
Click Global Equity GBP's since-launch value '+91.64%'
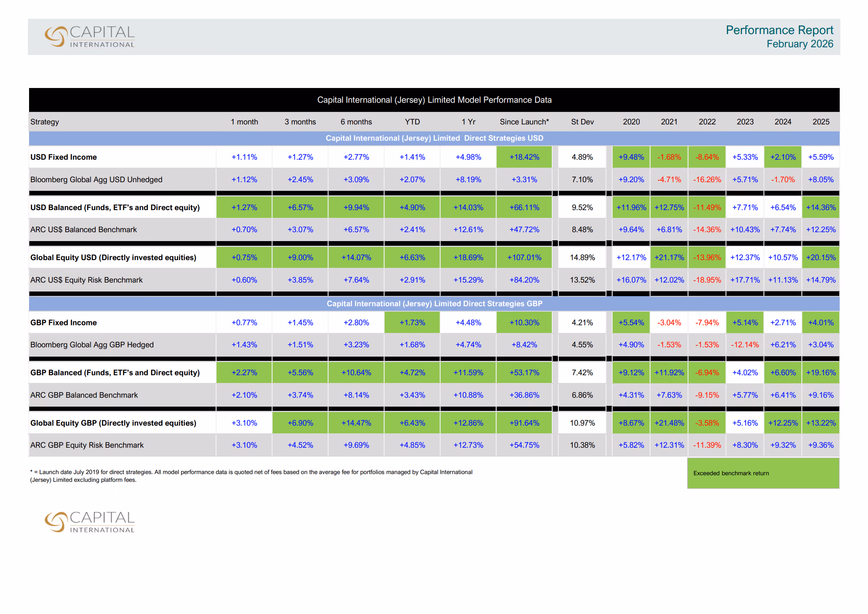[x=524, y=423]
